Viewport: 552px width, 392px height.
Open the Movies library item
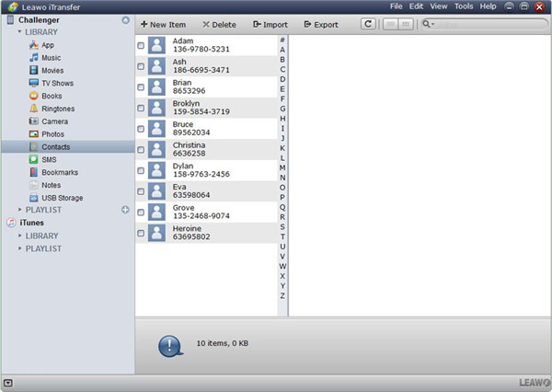point(46,71)
